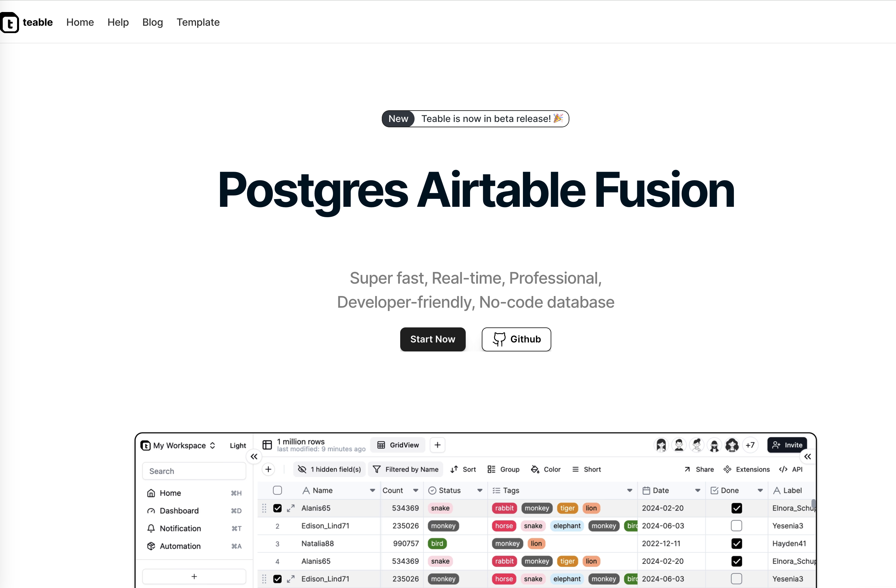Collapse the left sidebar with double chevron
This screenshot has height=588, width=896.
pos(254,456)
